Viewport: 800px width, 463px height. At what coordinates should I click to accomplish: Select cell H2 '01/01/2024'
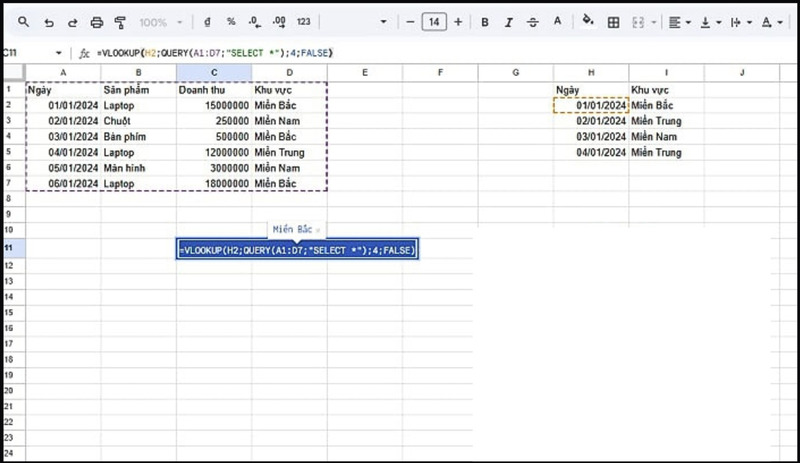[x=591, y=106]
